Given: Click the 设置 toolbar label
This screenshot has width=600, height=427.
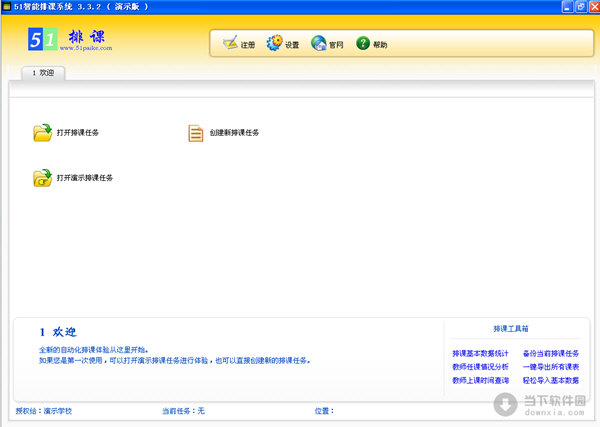Looking at the screenshot, I should point(292,45).
